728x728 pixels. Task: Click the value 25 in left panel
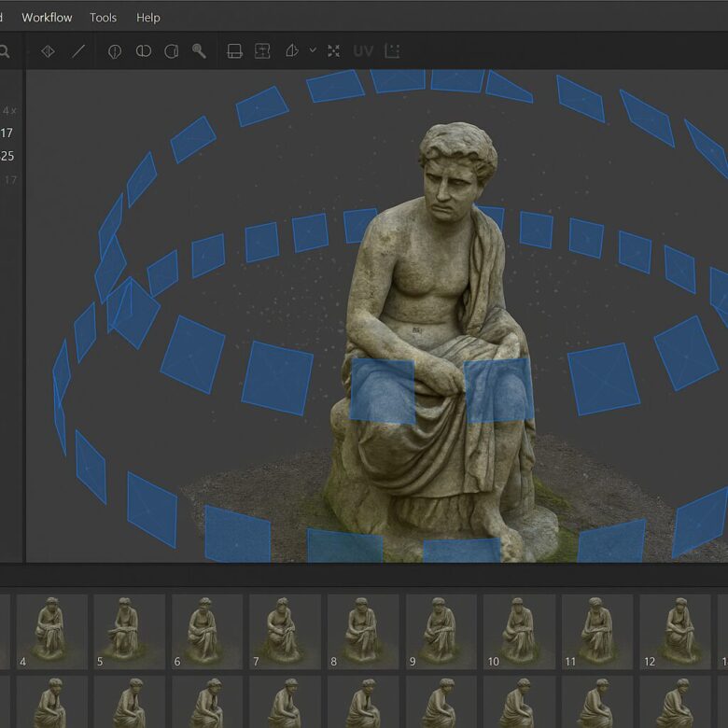coord(7,156)
